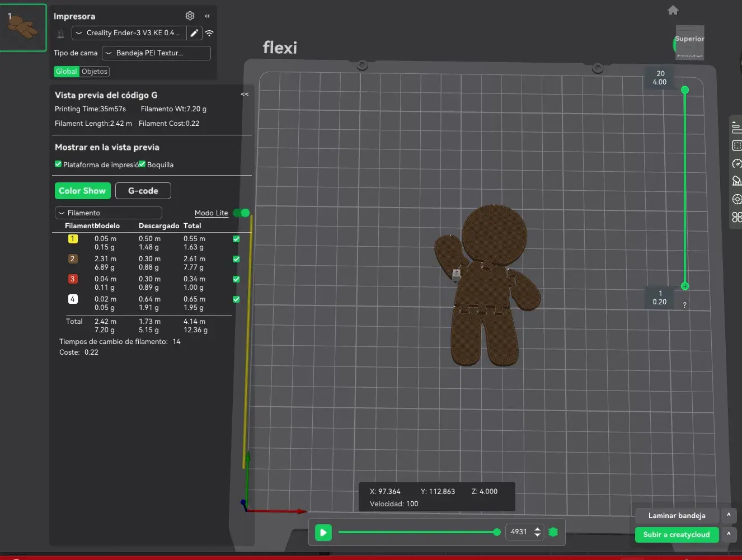Viewport: 742px width, 560px height.
Task: Select plate 1 thumbnail
Action: [24, 28]
